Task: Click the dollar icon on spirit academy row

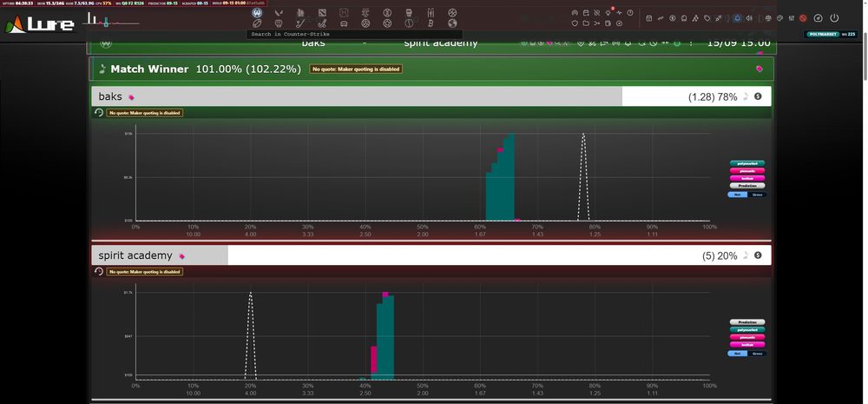Action: (x=758, y=255)
